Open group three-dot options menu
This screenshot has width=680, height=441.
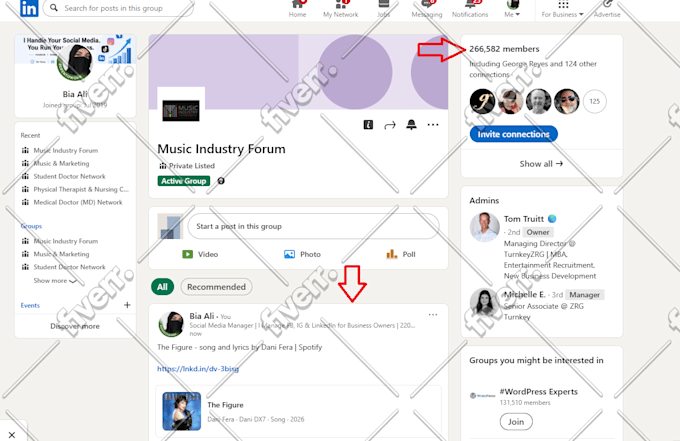[433, 125]
